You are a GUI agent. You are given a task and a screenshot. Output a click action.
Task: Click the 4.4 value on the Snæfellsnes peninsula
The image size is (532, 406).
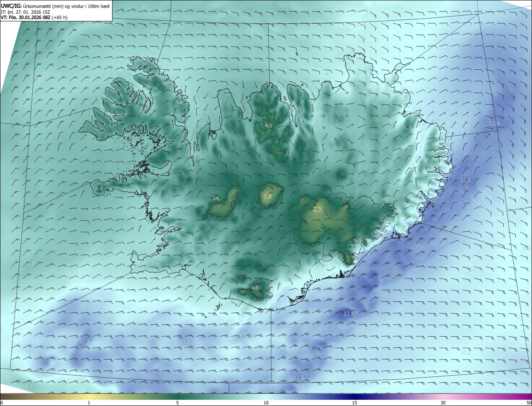(x=99, y=188)
